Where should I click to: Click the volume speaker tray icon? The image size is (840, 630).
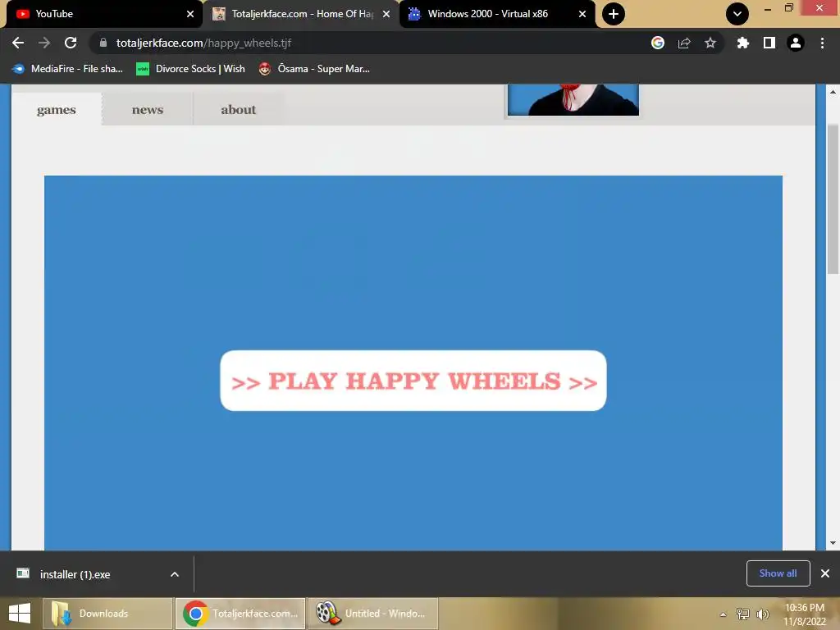[762, 614]
